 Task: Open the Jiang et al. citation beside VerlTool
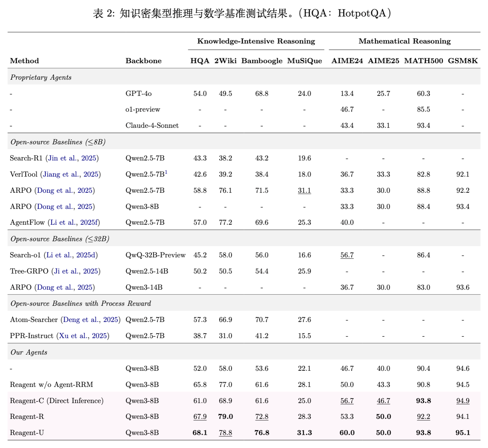(x=71, y=174)
